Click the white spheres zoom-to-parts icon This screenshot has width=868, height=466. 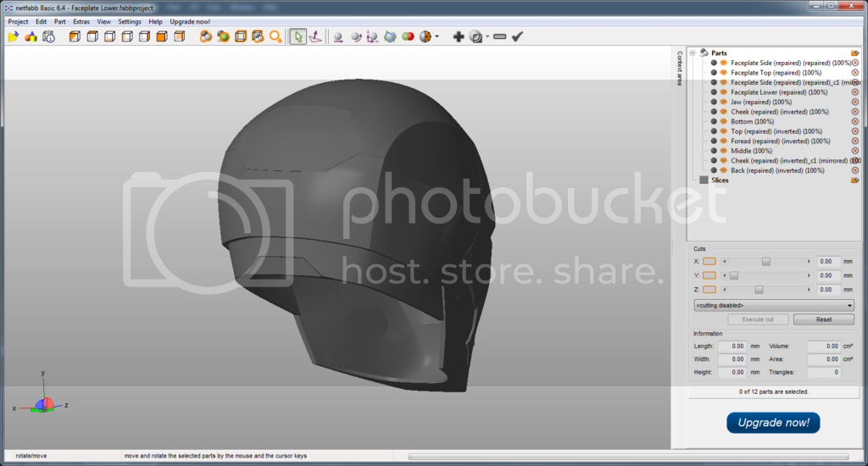click(x=205, y=37)
